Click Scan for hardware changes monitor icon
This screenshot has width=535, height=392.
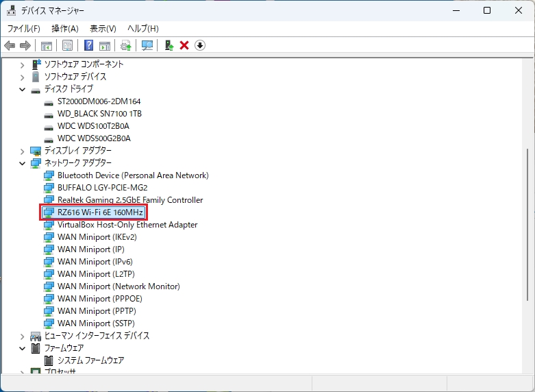147,45
